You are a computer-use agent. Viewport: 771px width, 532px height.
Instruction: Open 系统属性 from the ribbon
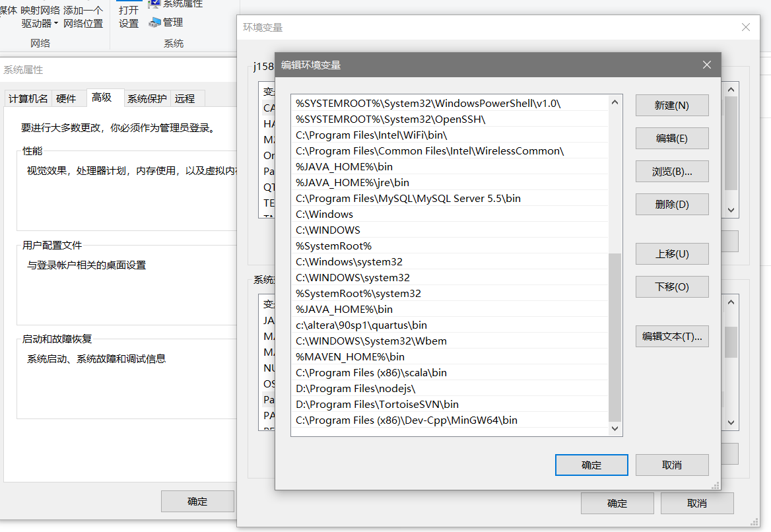pyautogui.click(x=175, y=5)
